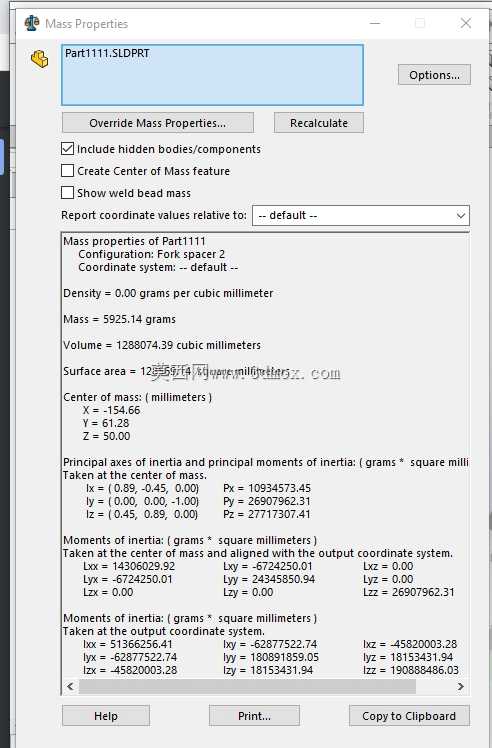Click the 'Ixz = -45820003.28' value
Screen dimensions: 492x748
click(x=410, y=644)
